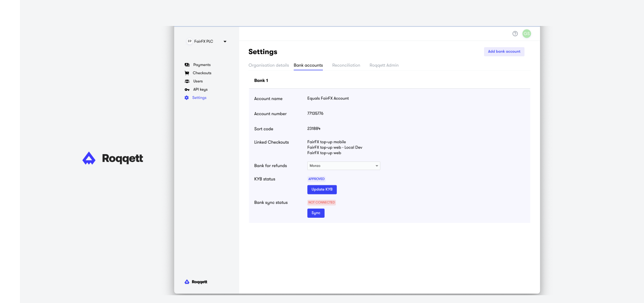Image resolution: width=644 pixels, height=303 pixels.
Task: Click the Bank sync status label
Action: click(271, 203)
